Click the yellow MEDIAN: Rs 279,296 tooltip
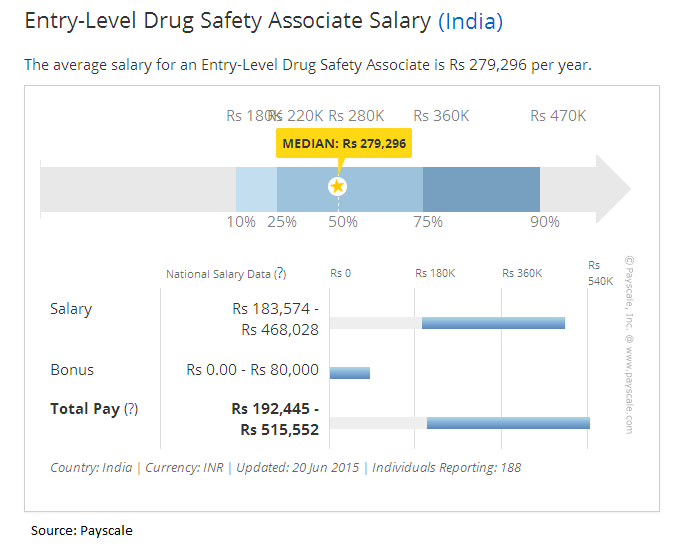Image resolution: width=684 pixels, height=558 pixels. [x=344, y=144]
